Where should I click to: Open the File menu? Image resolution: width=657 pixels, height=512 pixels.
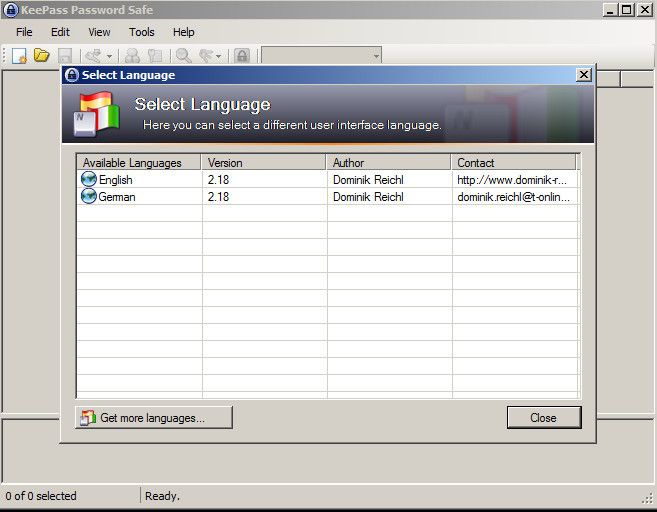click(24, 32)
